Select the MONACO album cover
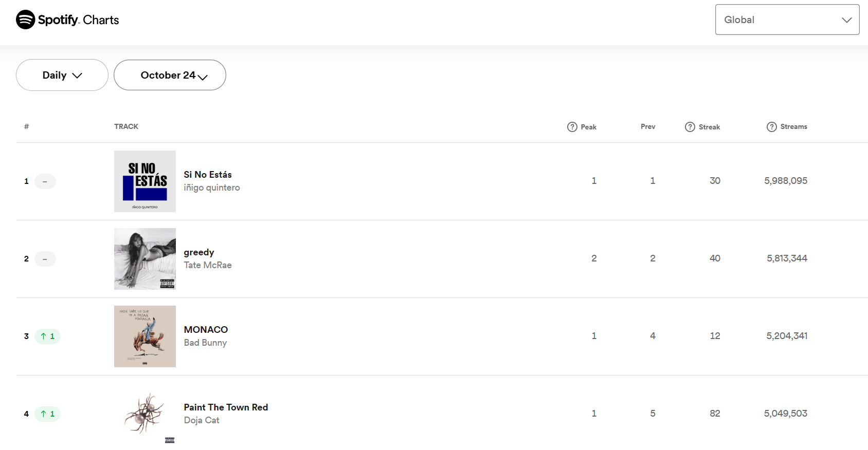Viewport: 868px width, 450px height. (145, 336)
